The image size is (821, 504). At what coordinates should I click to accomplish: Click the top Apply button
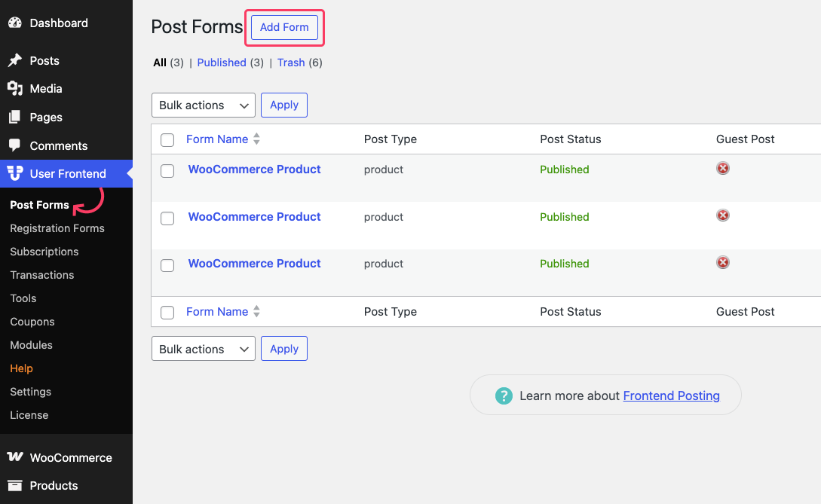[283, 105]
